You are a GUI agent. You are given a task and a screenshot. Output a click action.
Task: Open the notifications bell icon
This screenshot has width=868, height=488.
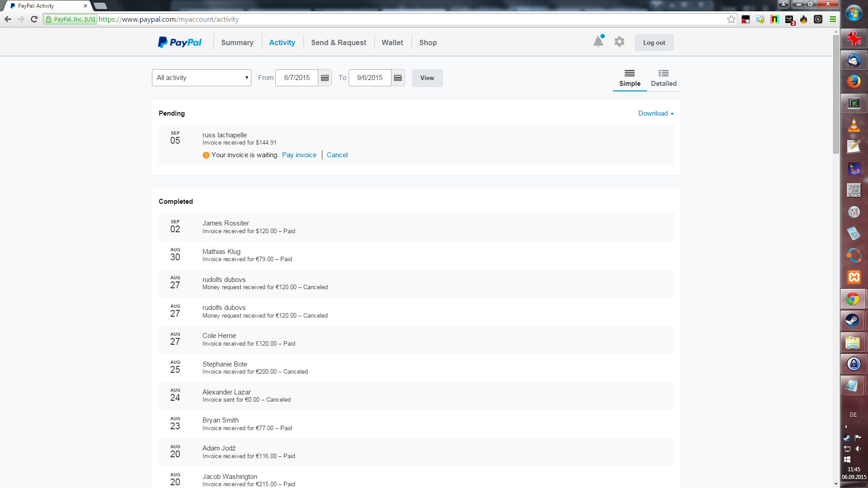pyautogui.click(x=598, y=42)
